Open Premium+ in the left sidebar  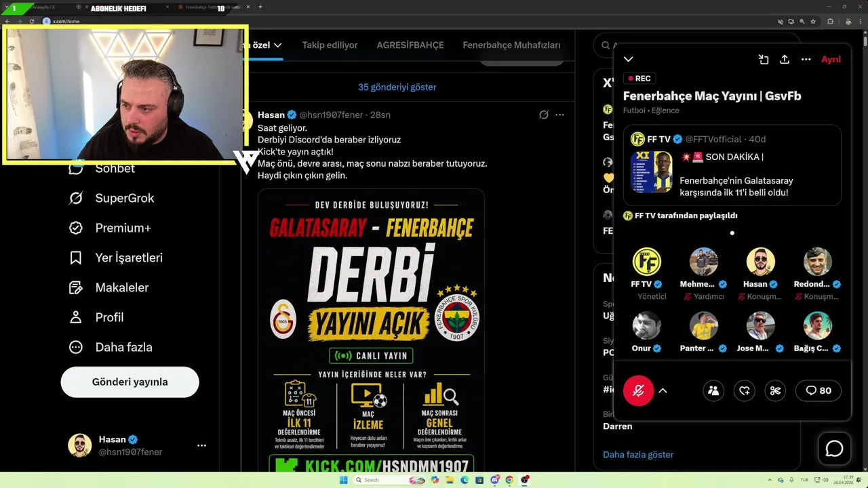(x=110, y=228)
